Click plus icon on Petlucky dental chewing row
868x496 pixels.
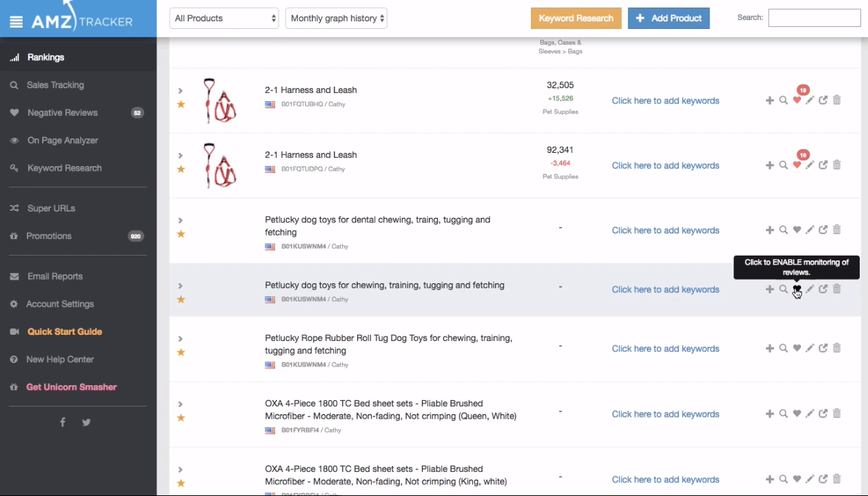point(770,230)
